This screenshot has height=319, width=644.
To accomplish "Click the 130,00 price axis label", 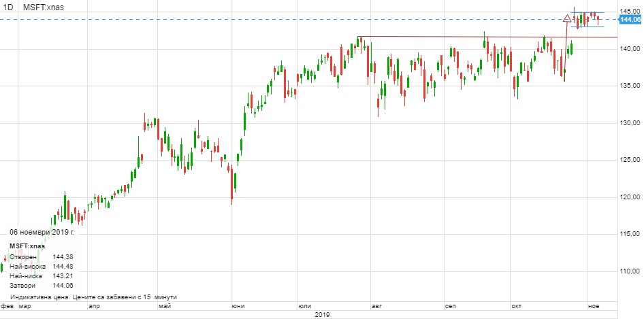I will pos(630,123).
